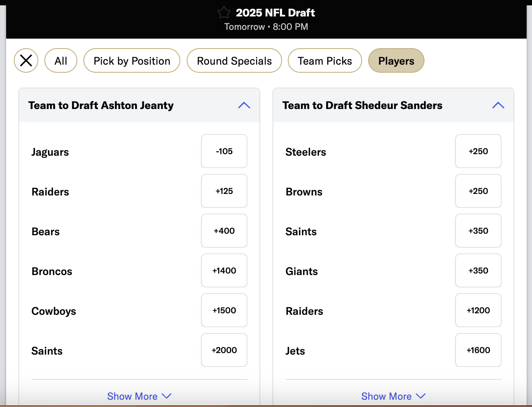The width and height of the screenshot is (532, 407).
Task: Select Bears +400 odds for Jeanty
Action: 224,231
